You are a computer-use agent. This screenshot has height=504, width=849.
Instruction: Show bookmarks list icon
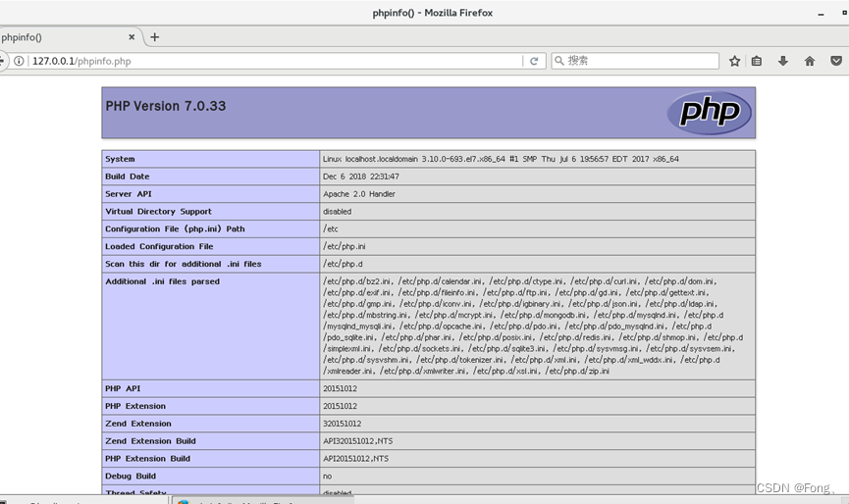click(x=757, y=61)
